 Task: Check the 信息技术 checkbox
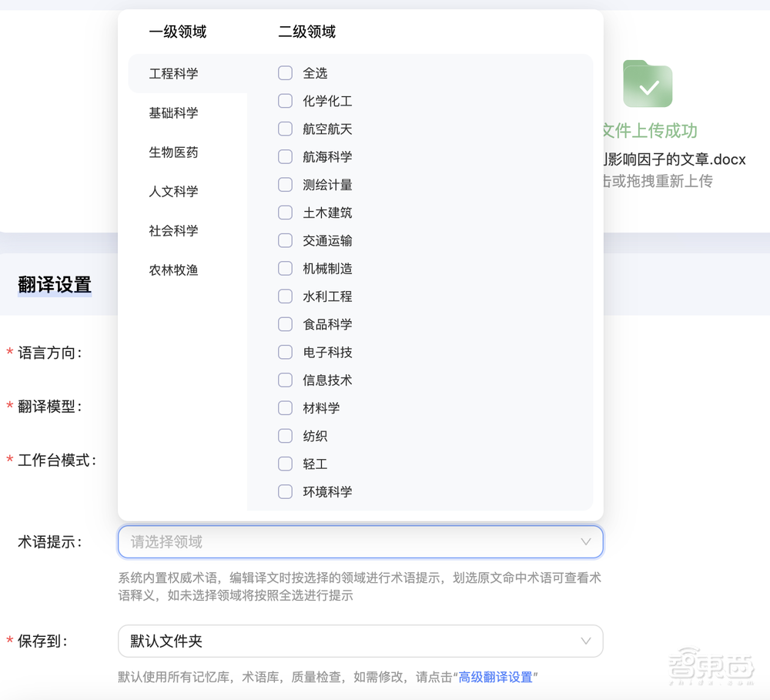pos(285,380)
